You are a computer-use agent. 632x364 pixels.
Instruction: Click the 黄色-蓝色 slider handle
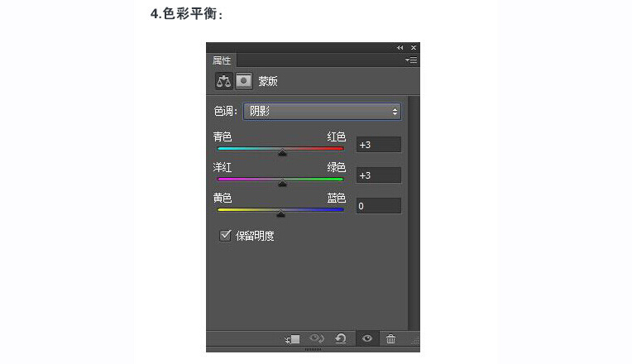280,213
